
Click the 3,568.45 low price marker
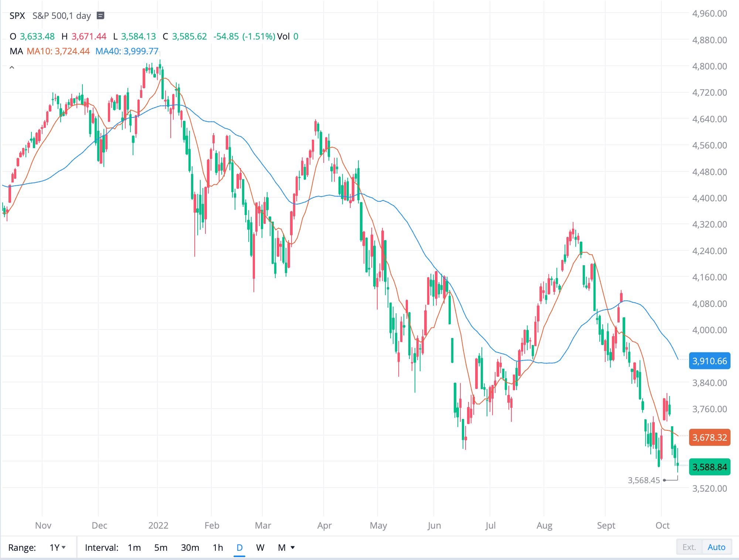(x=644, y=480)
